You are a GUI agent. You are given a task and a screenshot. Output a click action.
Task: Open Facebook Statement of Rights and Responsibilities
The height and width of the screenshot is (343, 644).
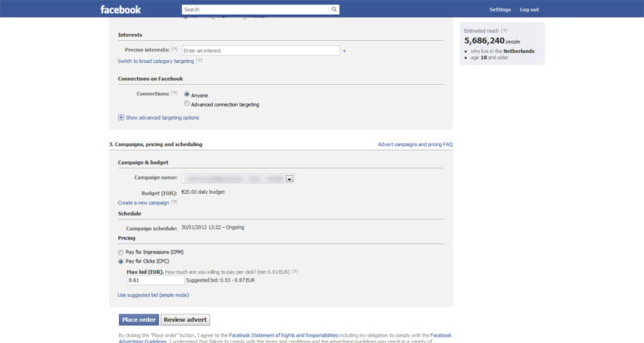[x=283, y=335]
